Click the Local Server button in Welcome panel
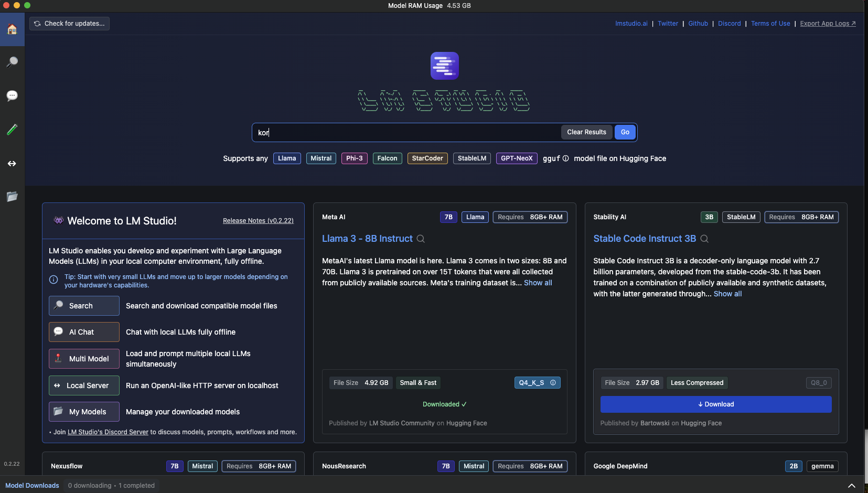The width and height of the screenshot is (868, 493). tap(84, 385)
